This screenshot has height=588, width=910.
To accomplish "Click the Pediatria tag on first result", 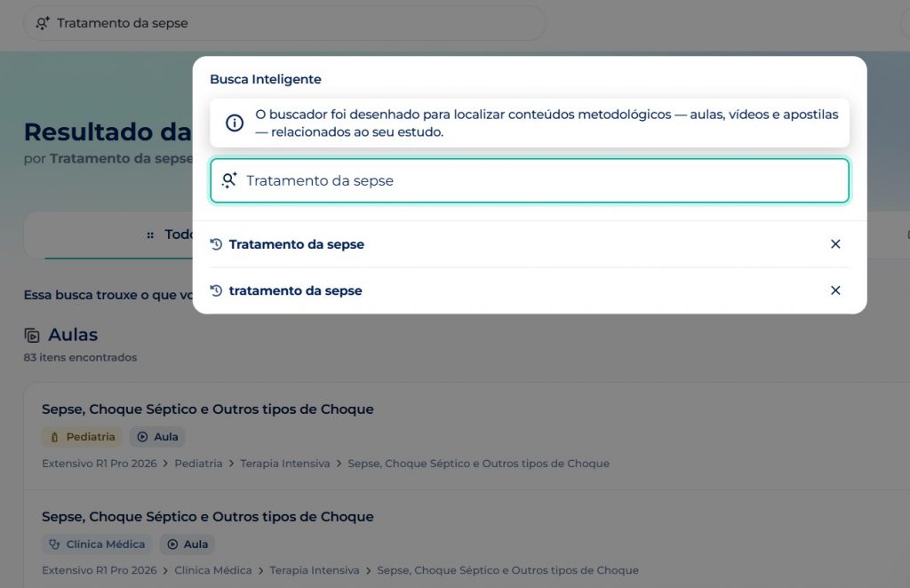I will pyautogui.click(x=82, y=437).
